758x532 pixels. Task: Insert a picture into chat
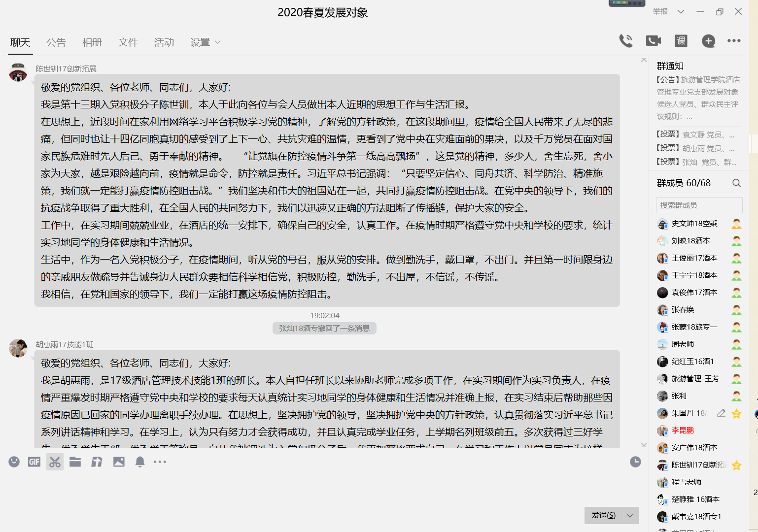119,462
